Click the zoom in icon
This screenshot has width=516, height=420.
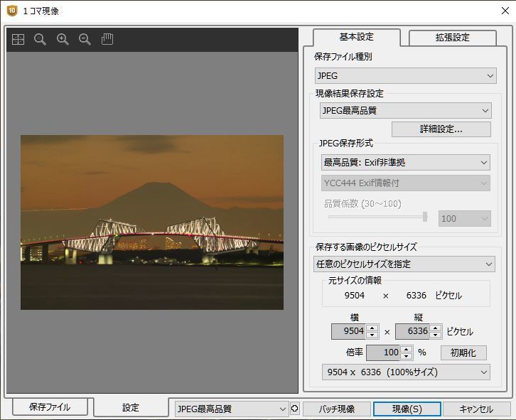pyautogui.click(x=63, y=40)
